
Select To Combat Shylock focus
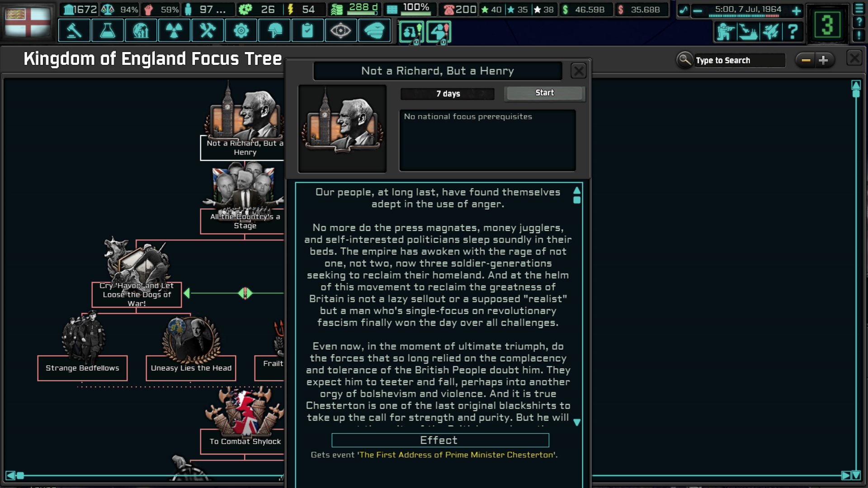(x=245, y=441)
